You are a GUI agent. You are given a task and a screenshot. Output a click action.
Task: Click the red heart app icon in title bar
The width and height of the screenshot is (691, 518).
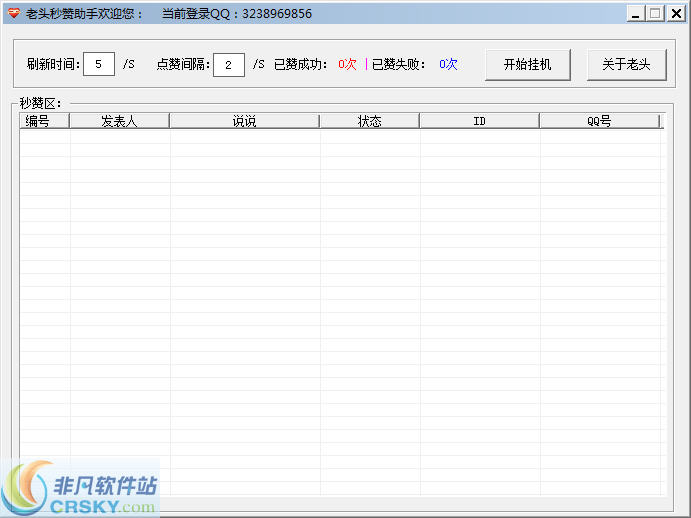[x=14, y=13]
